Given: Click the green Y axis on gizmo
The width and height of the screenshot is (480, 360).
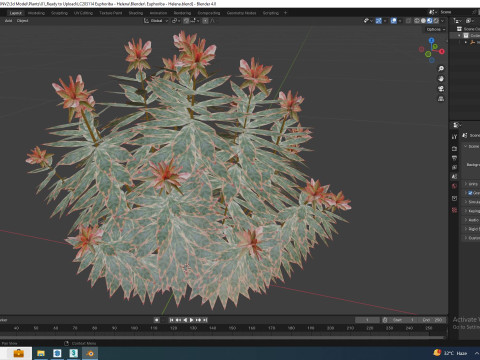Looking at the screenshot, I should 435,47.
